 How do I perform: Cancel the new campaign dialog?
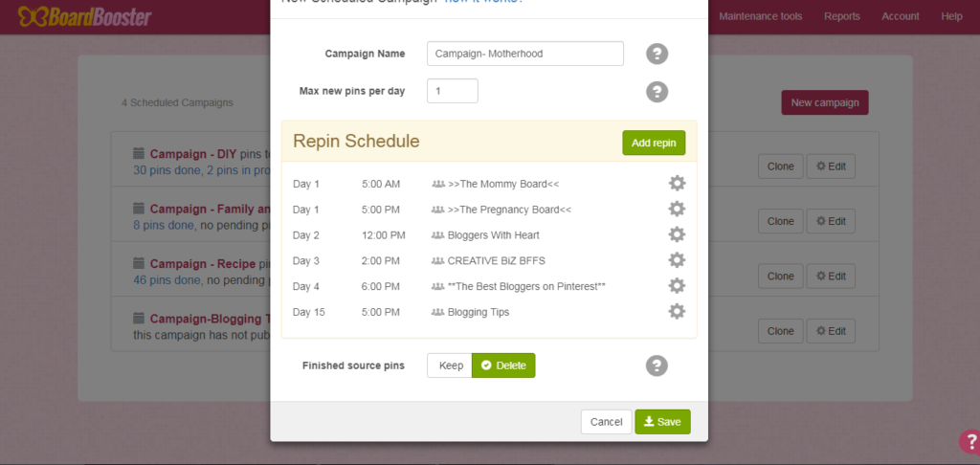(606, 422)
